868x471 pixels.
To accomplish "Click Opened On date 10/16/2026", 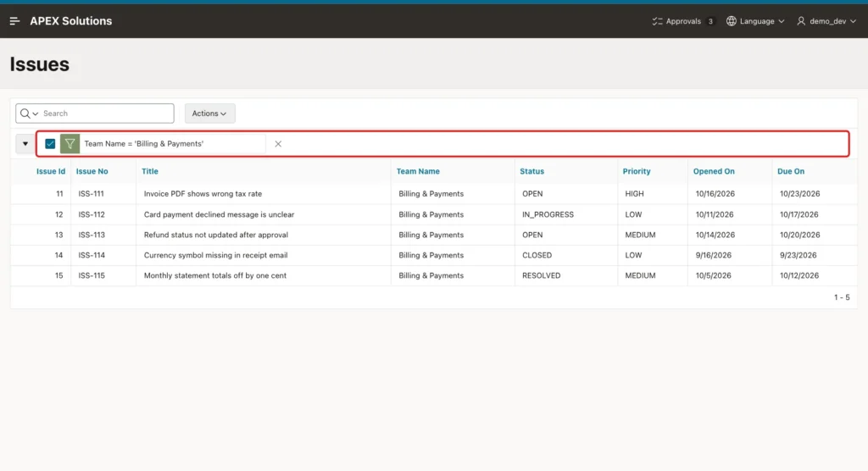I will [715, 194].
